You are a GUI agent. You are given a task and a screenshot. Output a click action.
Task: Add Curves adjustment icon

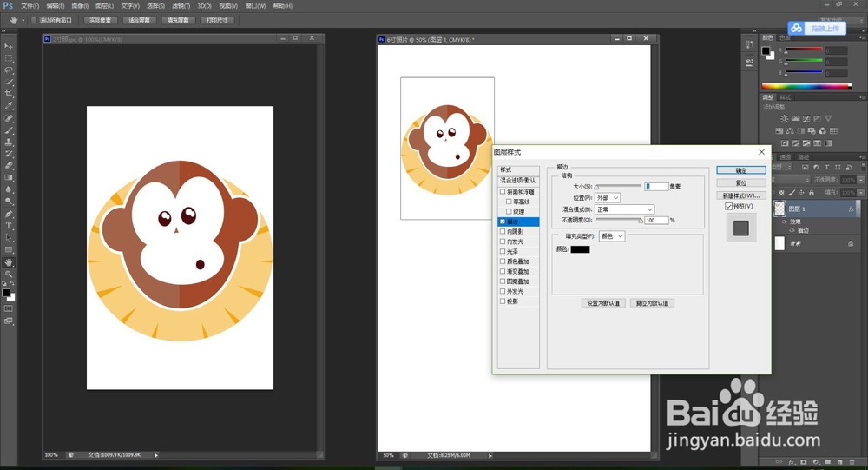pyautogui.click(x=806, y=119)
